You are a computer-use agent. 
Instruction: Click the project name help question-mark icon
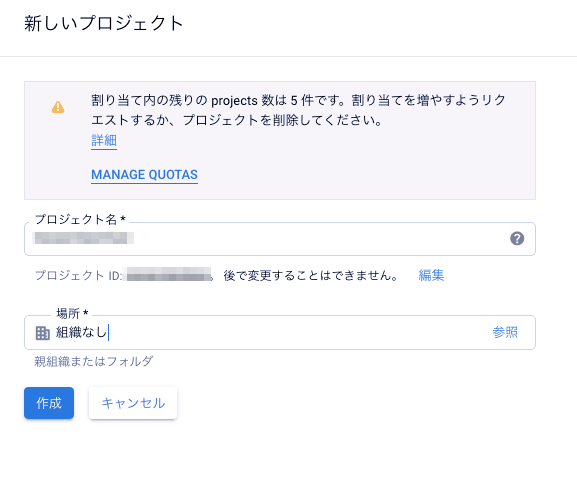pyautogui.click(x=517, y=238)
